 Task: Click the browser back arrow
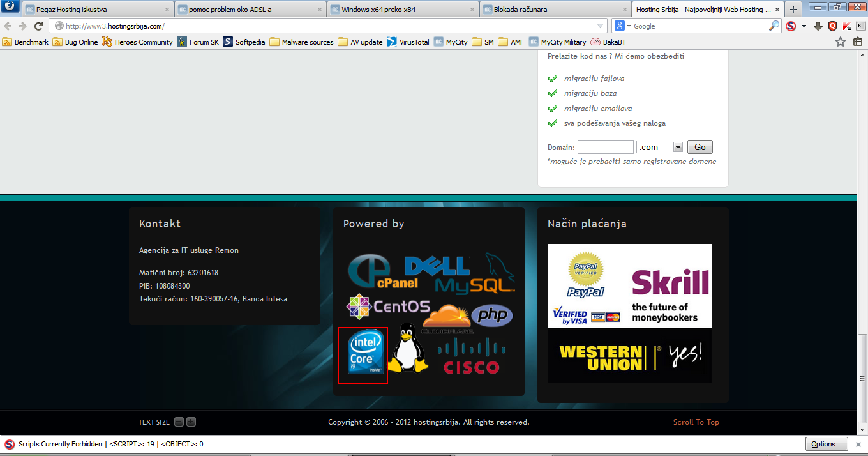tap(8, 26)
